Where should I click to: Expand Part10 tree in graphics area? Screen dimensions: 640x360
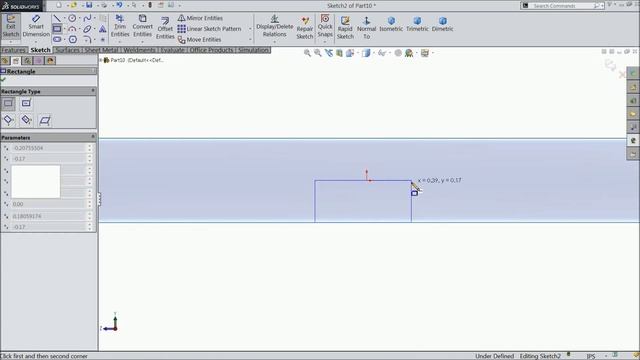click(x=101, y=60)
